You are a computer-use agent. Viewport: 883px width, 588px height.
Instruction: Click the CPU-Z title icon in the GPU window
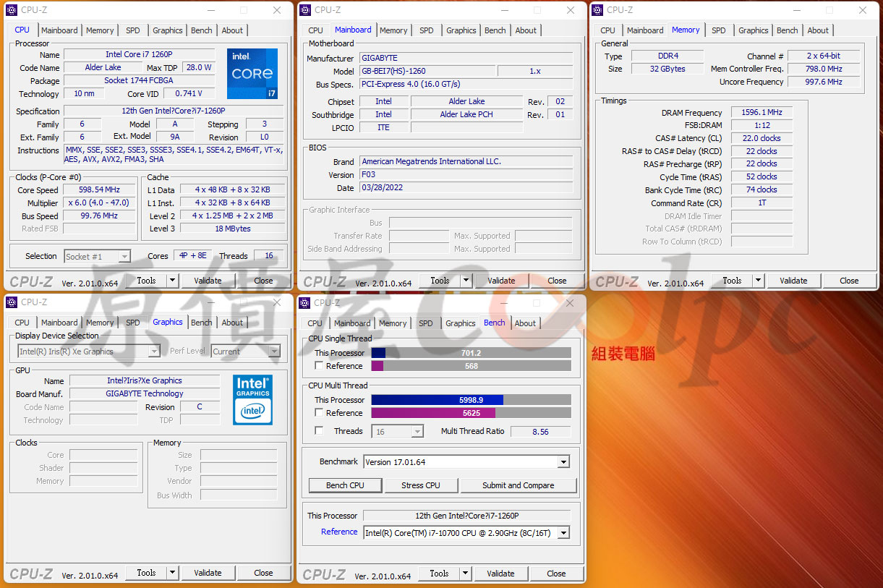[x=12, y=302]
